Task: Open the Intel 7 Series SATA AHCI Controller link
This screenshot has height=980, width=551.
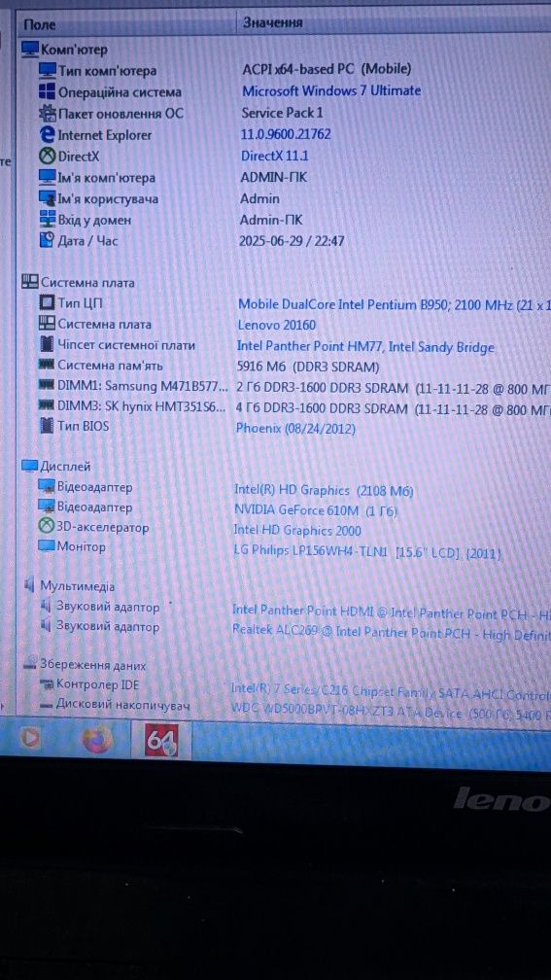Action: click(391, 690)
